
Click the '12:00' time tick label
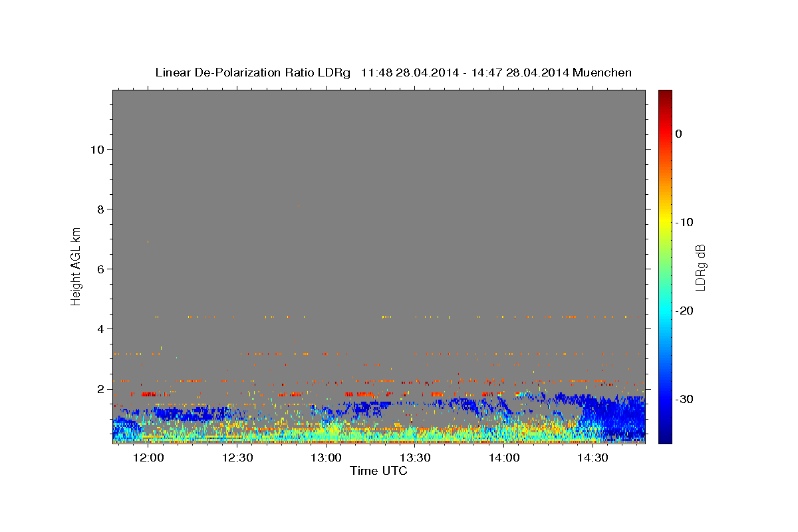(148, 458)
